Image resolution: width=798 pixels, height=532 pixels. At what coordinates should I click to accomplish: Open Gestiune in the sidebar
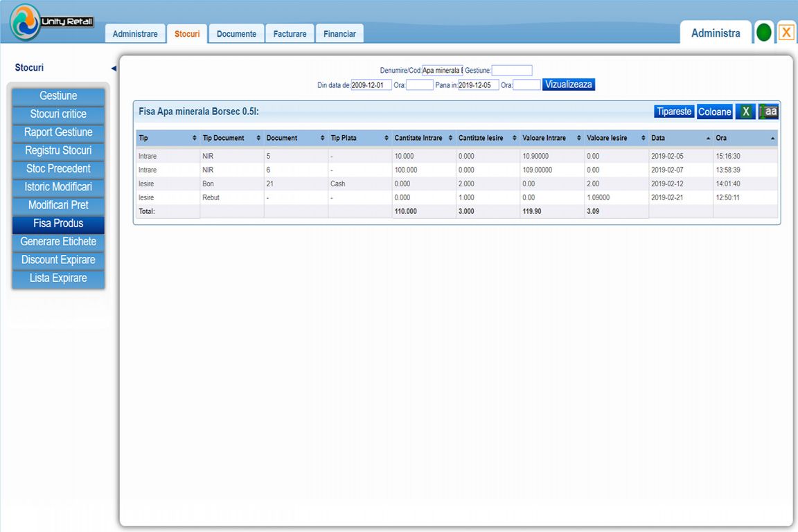point(58,96)
